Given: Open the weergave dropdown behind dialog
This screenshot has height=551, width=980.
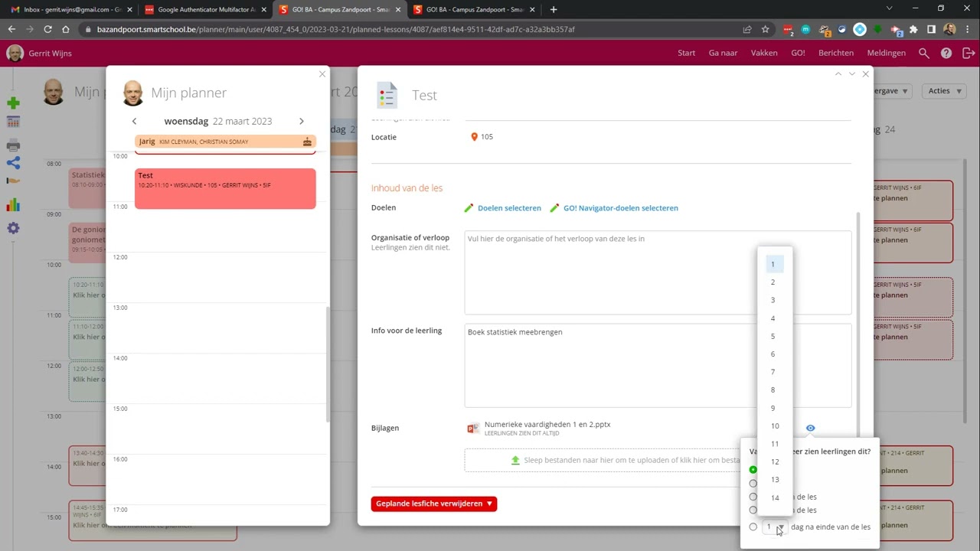Looking at the screenshot, I should click(892, 90).
